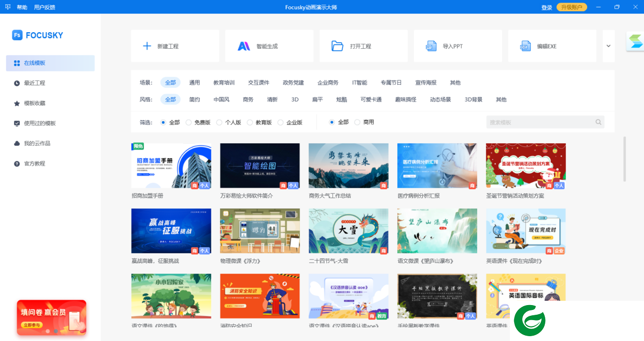The image size is (644, 341).
Task: Open the 手绘黑板教学课件 thumbnail
Action: point(437,296)
